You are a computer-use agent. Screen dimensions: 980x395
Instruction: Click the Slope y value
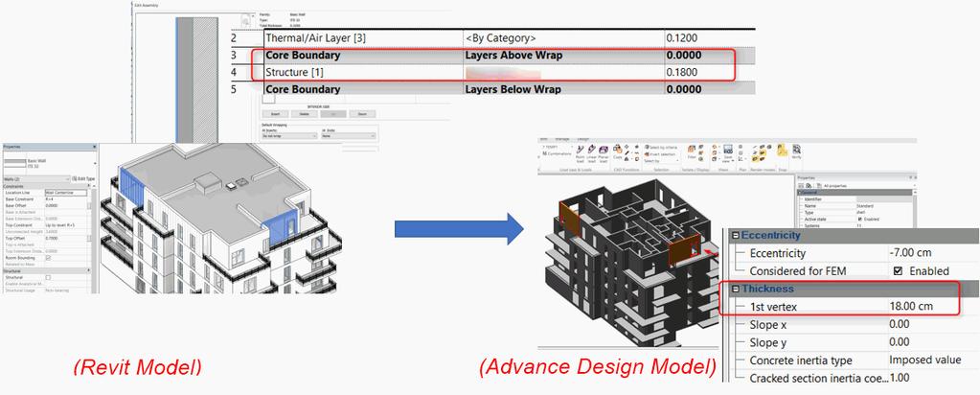[x=900, y=342]
